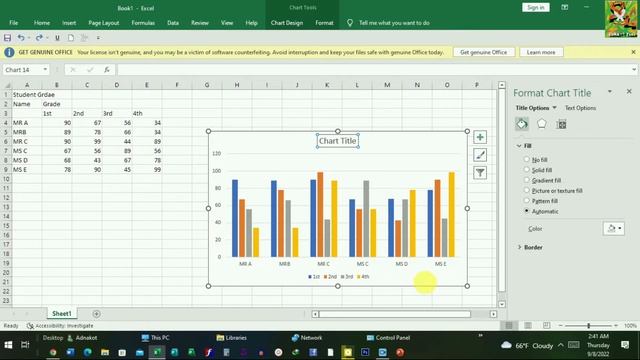640x360 pixels.
Task: Switch to Page Break Preview icon
Action: tap(547, 325)
